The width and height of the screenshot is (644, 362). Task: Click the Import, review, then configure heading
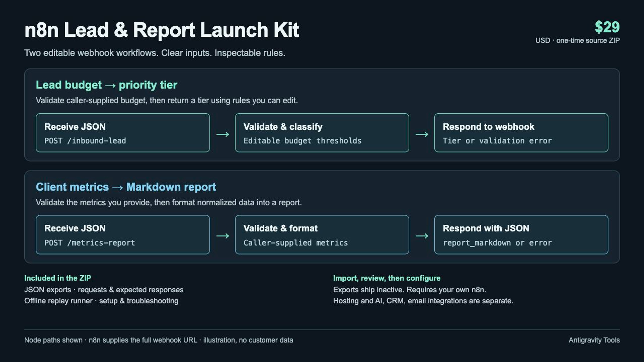point(387,278)
